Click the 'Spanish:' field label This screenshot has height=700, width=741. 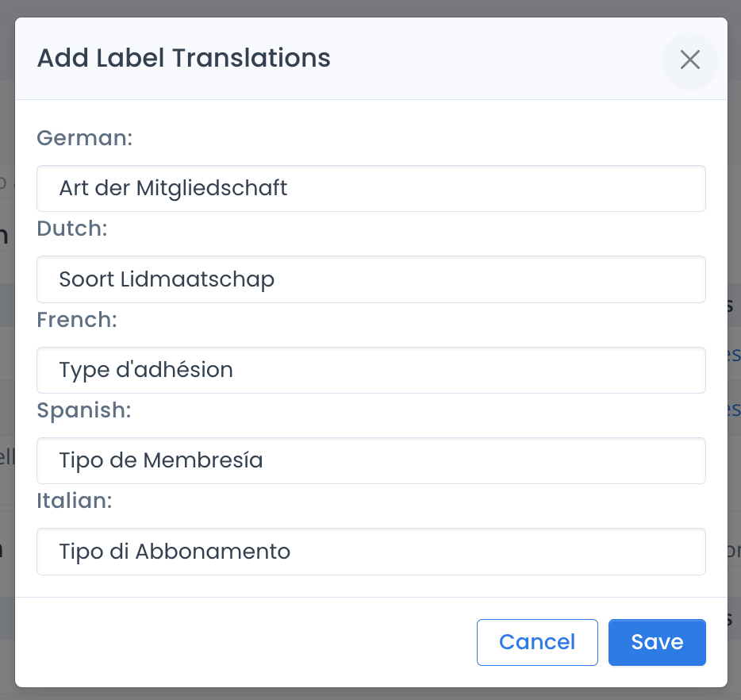pyautogui.click(x=84, y=410)
